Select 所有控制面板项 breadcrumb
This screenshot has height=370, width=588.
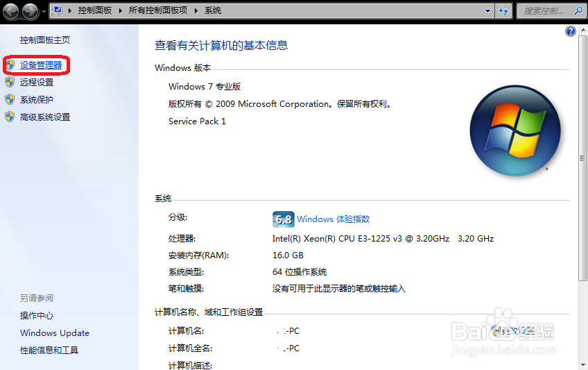coord(158,10)
